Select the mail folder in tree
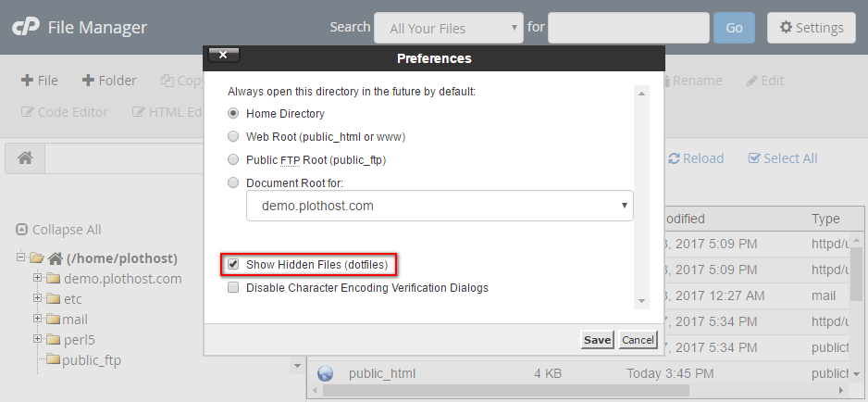The image size is (868, 402). [74, 319]
